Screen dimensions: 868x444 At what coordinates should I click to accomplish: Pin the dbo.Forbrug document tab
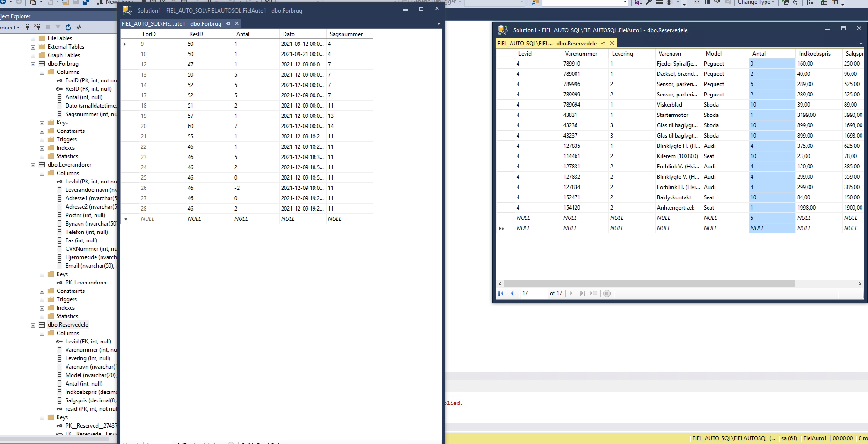click(x=228, y=23)
